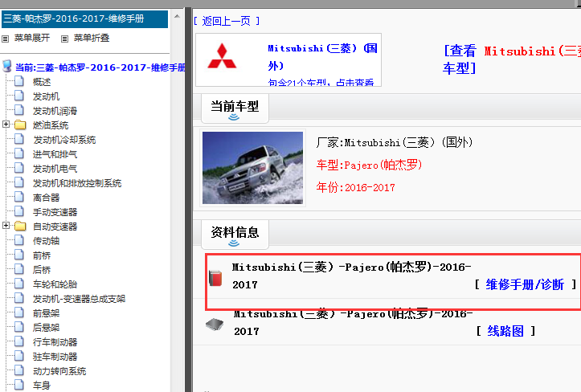Open 燃油系统 tree item label
The image size is (581, 392).
[51, 125]
